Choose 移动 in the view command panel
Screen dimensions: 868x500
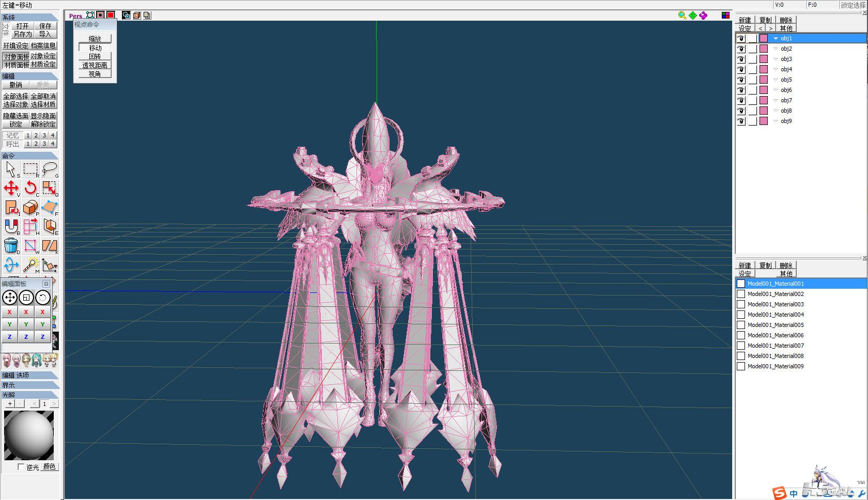[95, 48]
